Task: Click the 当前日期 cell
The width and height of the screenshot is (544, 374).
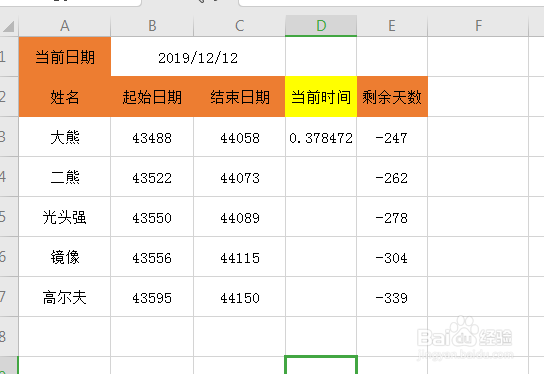Action: (x=65, y=57)
